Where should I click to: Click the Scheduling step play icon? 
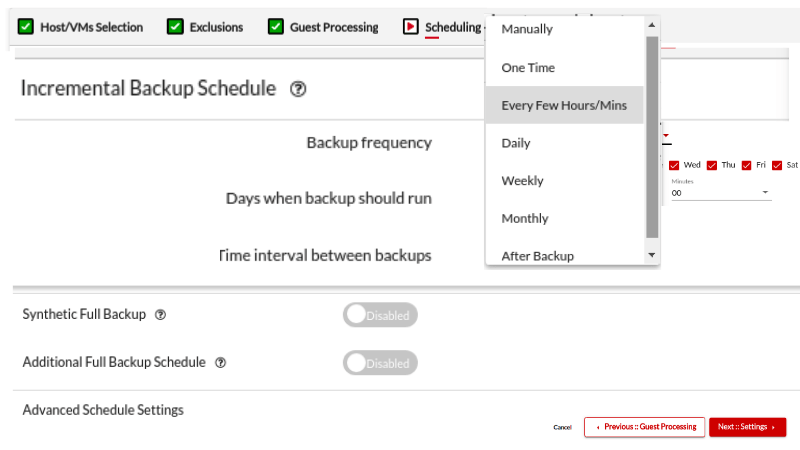click(x=411, y=27)
